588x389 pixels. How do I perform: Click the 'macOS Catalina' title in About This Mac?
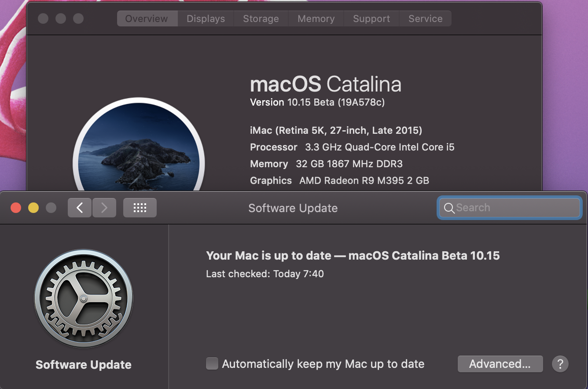pyautogui.click(x=326, y=84)
